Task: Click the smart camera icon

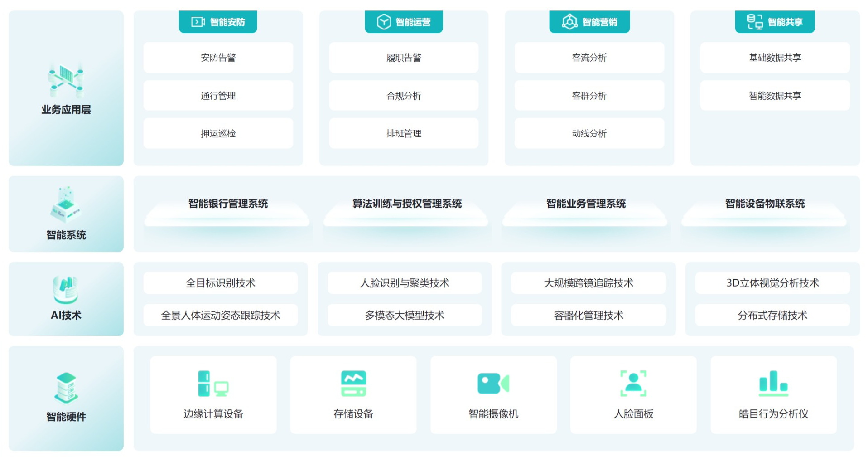Action: [x=493, y=384]
